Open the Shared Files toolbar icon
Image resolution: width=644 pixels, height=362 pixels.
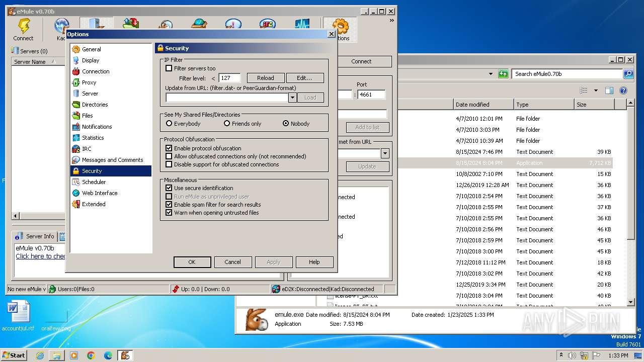click(199, 23)
